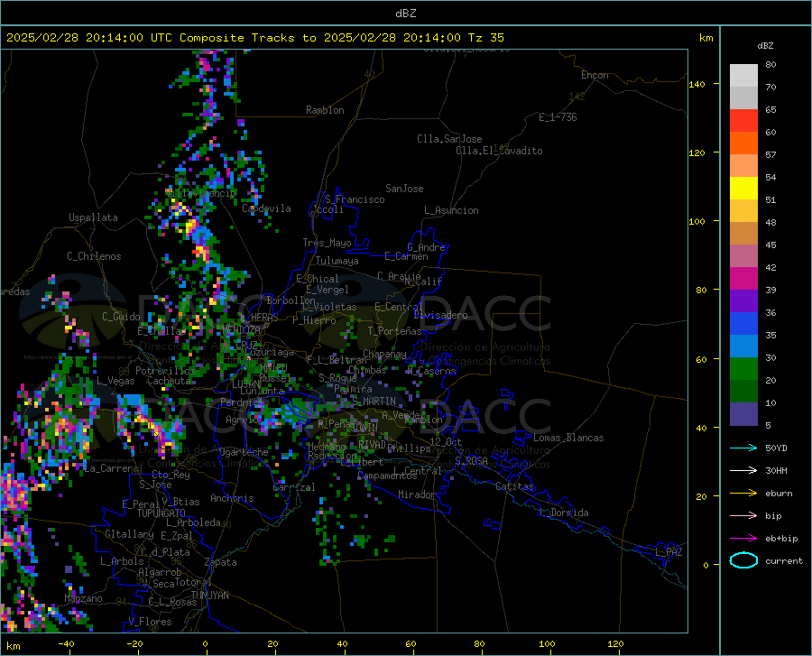This screenshot has height=656, width=812.
Task: Click the V_Flores place label
Action: [x=150, y=622]
